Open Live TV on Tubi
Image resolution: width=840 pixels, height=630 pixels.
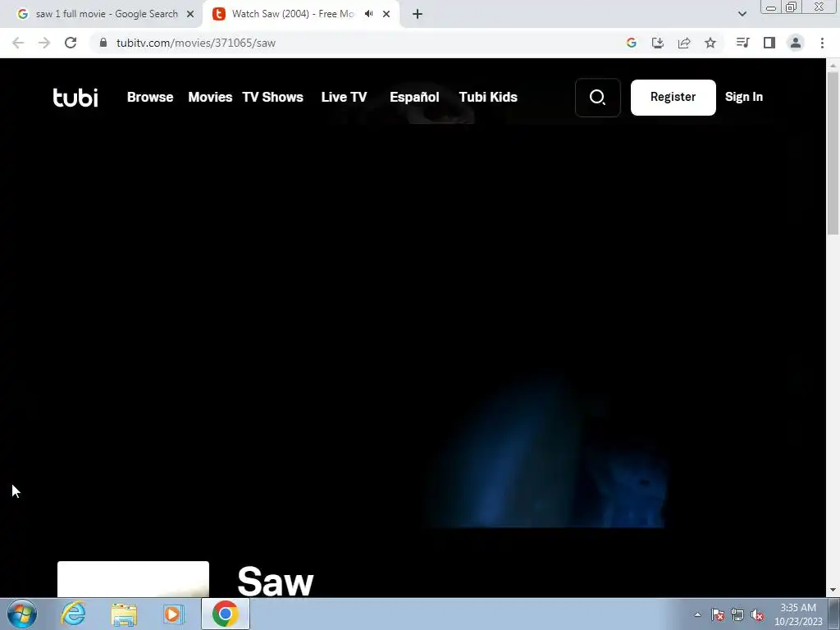pos(344,97)
